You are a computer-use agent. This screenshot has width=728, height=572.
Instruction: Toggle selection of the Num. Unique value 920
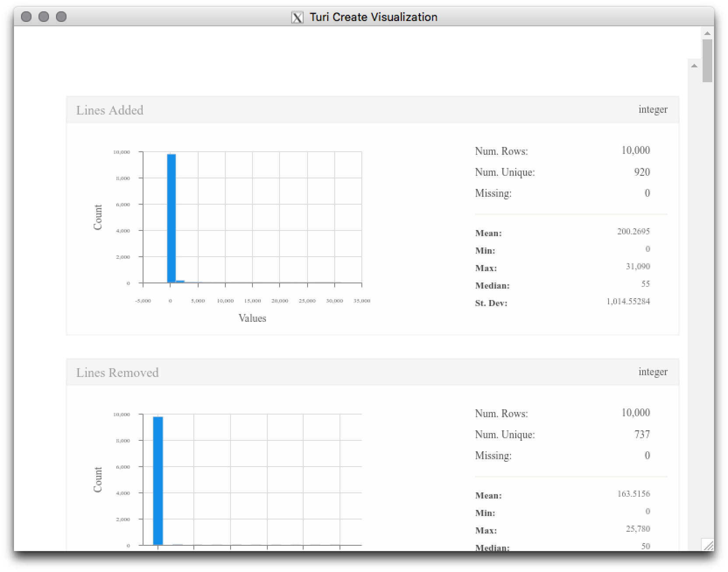point(642,172)
